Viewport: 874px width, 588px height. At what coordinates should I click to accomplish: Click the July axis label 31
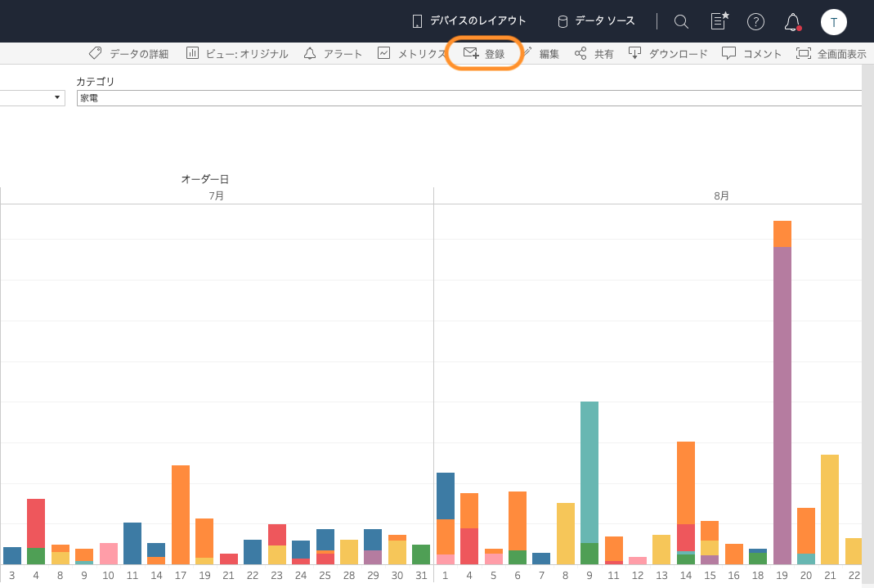pyautogui.click(x=421, y=575)
